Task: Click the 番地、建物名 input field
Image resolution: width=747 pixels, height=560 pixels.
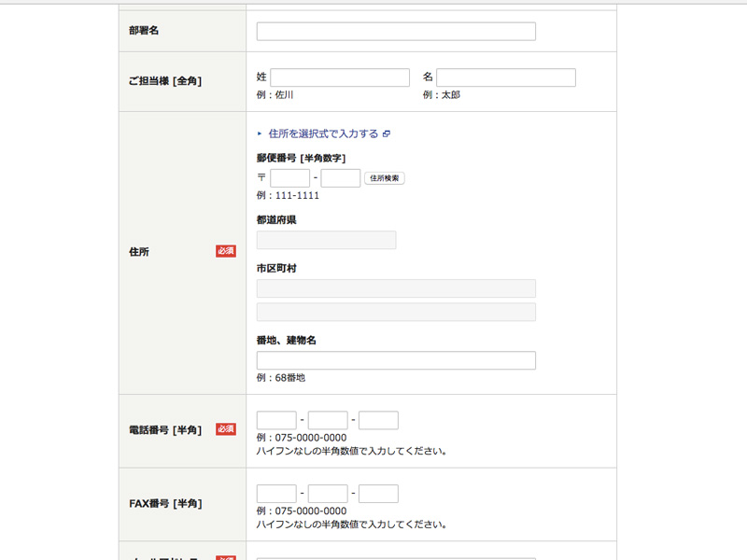Action: 395,360
